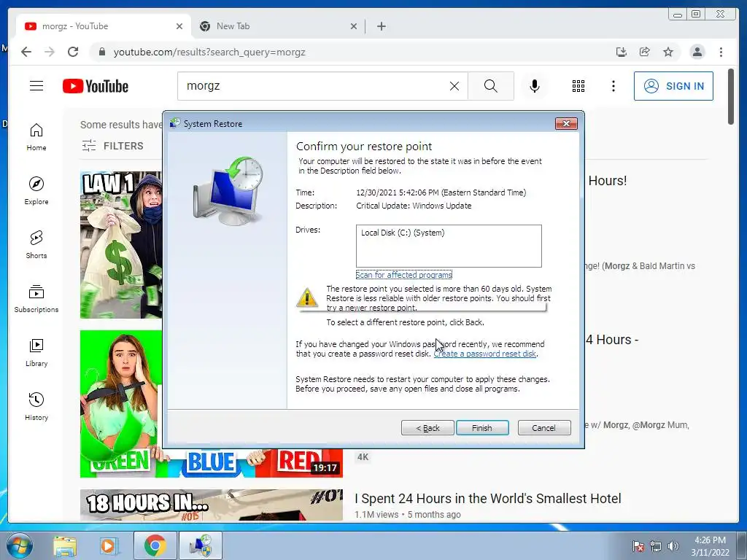This screenshot has height=560, width=747.
Task: Open the Chrome profile avatar
Action: (697, 52)
